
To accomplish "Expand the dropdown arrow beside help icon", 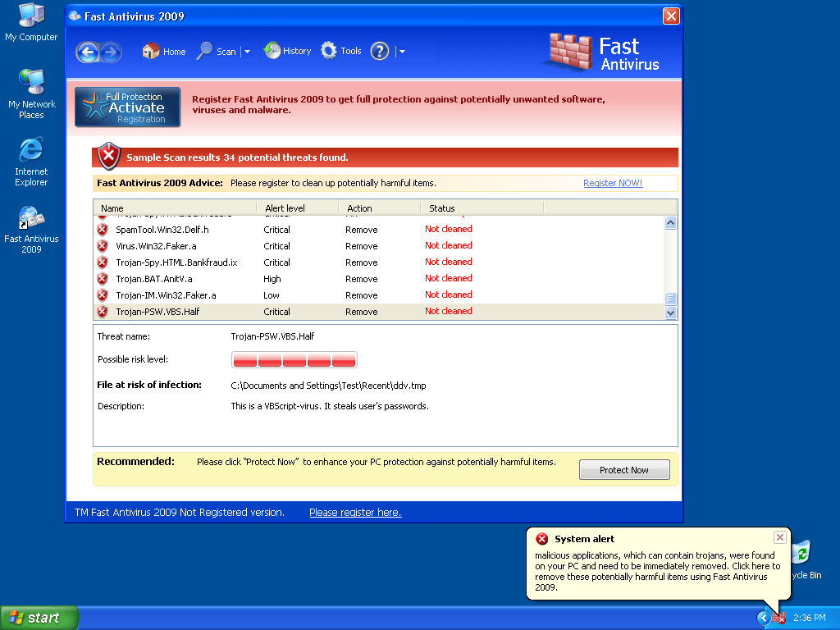I will pyautogui.click(x=402, y=52).
